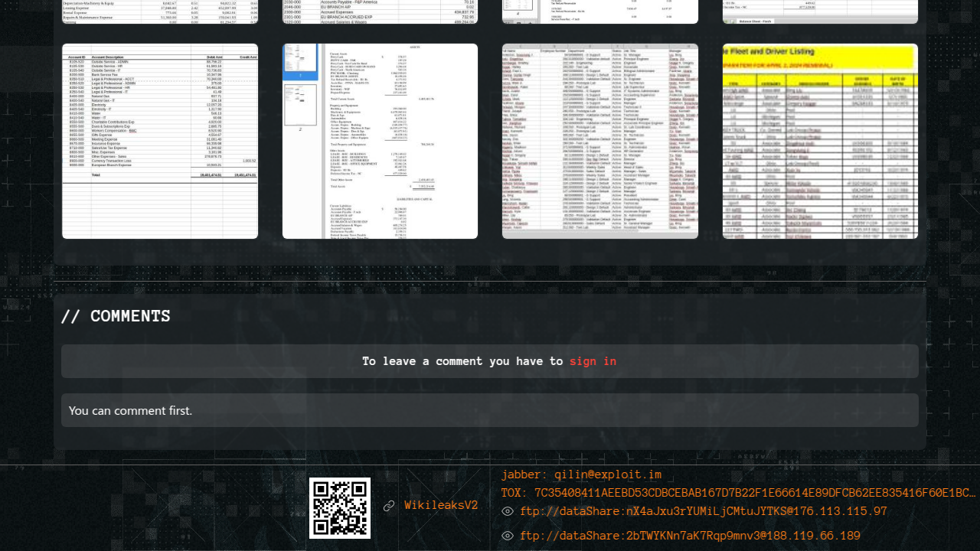
Task: Click the QR code image in the footer
Action: coord(339,507)
